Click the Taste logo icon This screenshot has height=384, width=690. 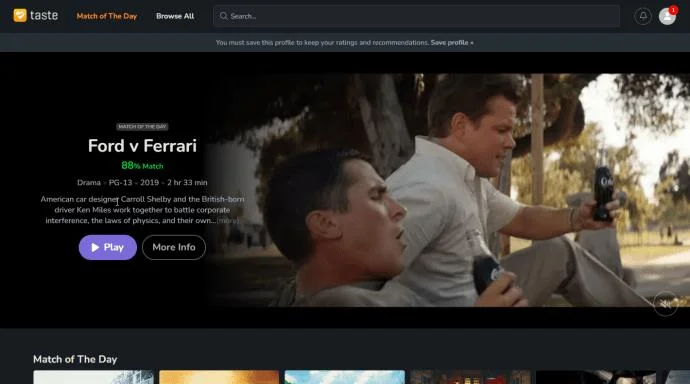20,15
